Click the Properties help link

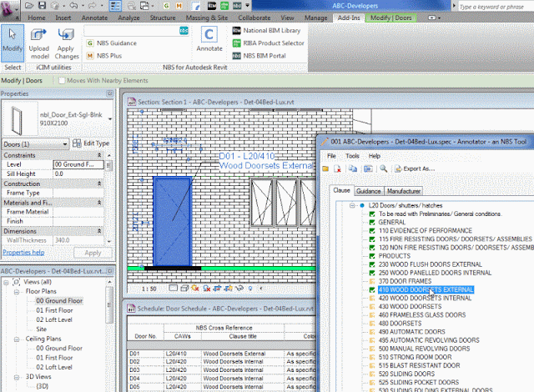pos(23,253)
